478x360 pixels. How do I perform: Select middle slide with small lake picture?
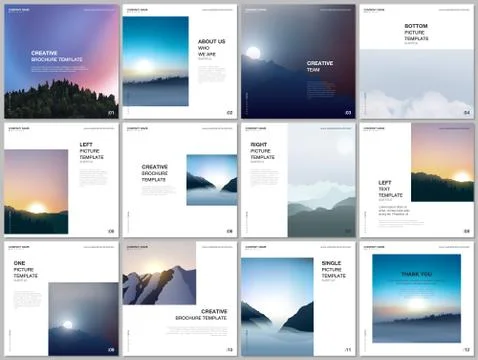[180, 180]
